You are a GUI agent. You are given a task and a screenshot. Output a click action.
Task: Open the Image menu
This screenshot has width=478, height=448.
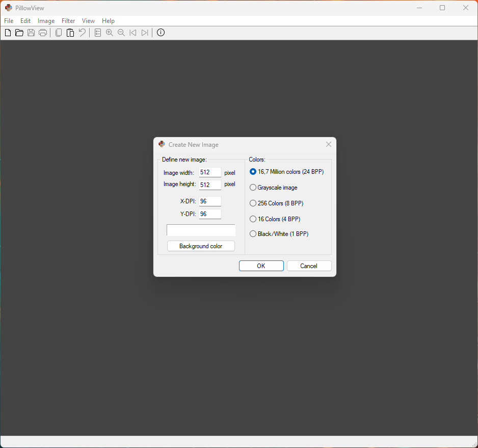(x=46, y=21)
